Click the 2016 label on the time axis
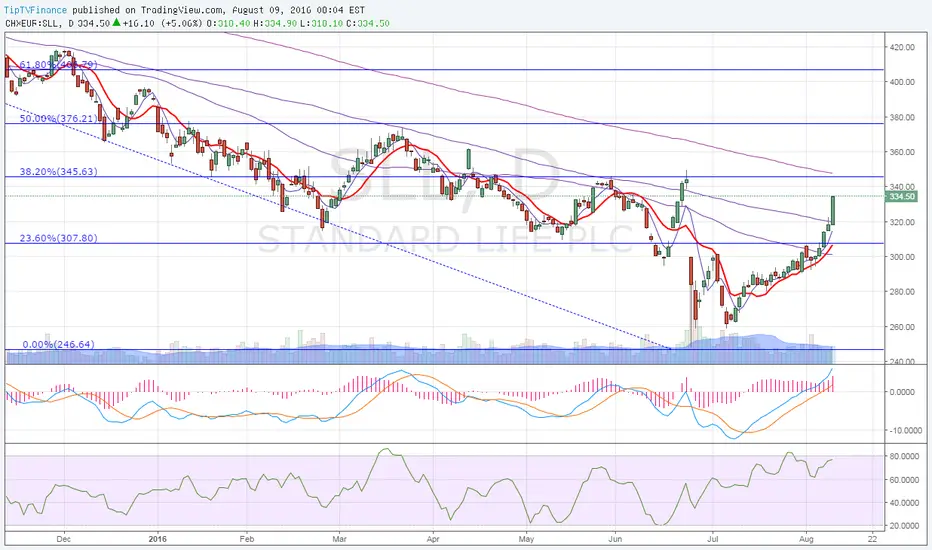This screenshot has height=550, width=932. (x=158, y=539)
